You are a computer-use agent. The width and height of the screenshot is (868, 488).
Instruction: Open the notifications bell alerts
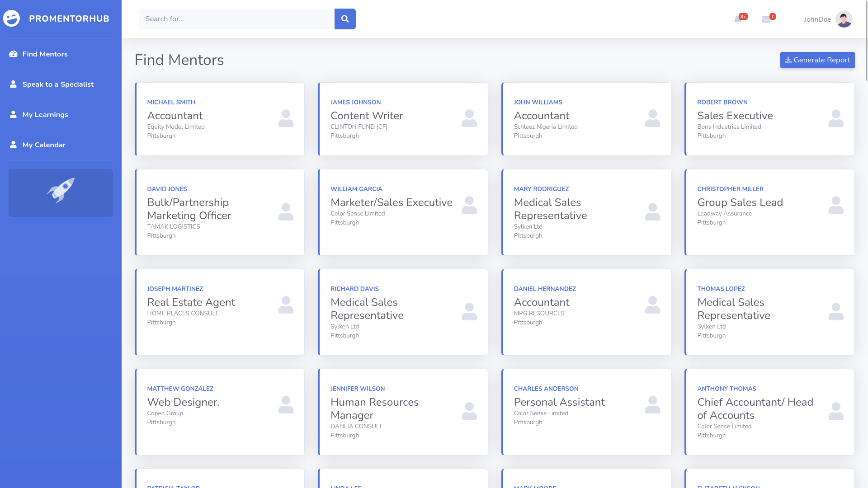[738, 19]
